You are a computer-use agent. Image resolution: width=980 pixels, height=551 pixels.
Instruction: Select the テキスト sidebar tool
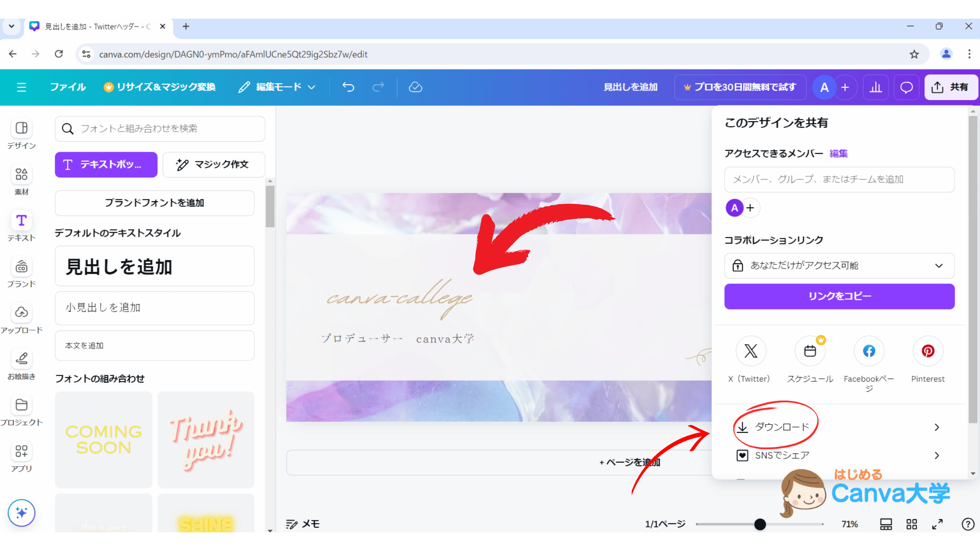[21, 227]
